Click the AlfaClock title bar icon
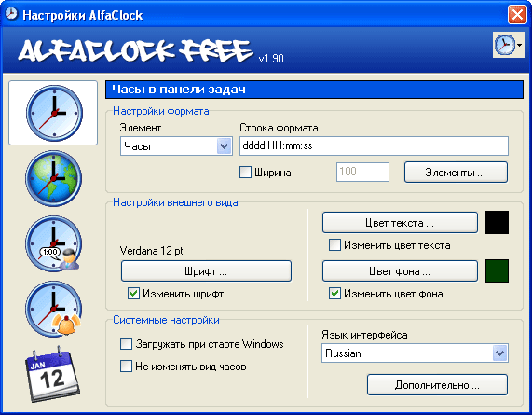 pos(11,14)
